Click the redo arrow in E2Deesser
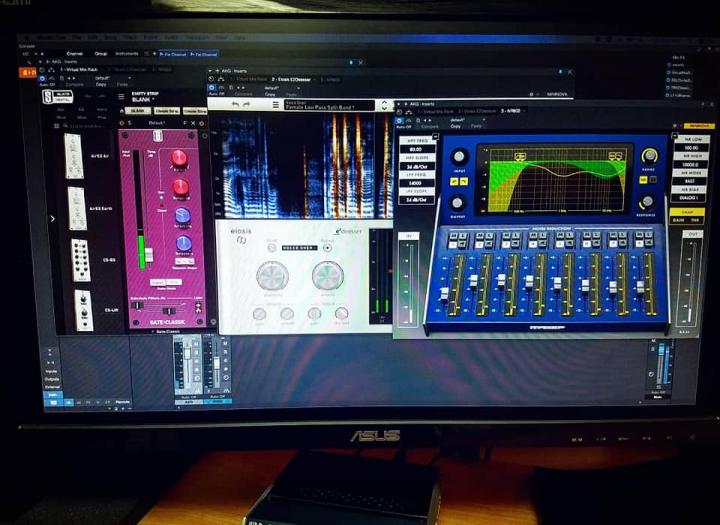720x525 pixels. coord(247,105)
